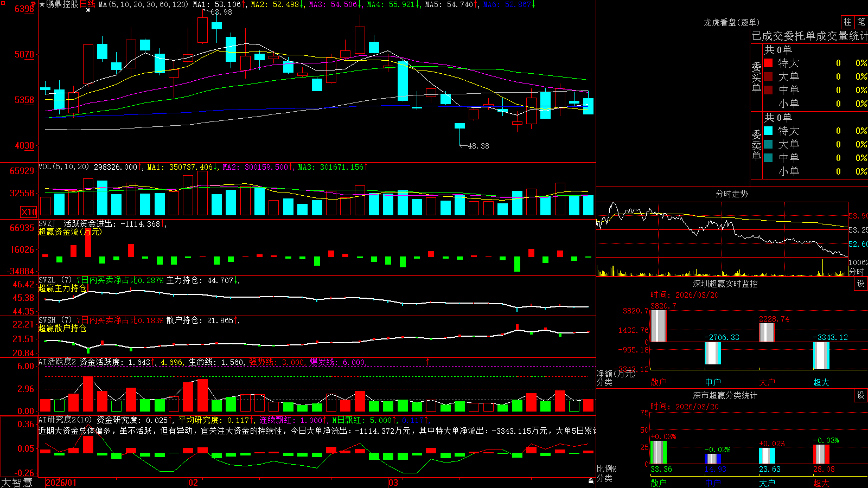The width and height of the screenshot is (868, 488).
Task: Click the SVZL (7) indicator label
Action: coord(55,280)
